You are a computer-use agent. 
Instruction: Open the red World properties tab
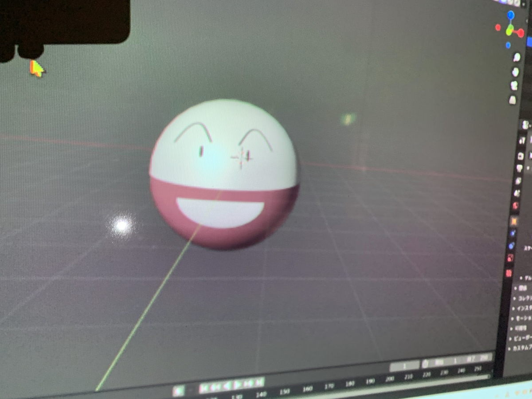click(x=516, y=205)
